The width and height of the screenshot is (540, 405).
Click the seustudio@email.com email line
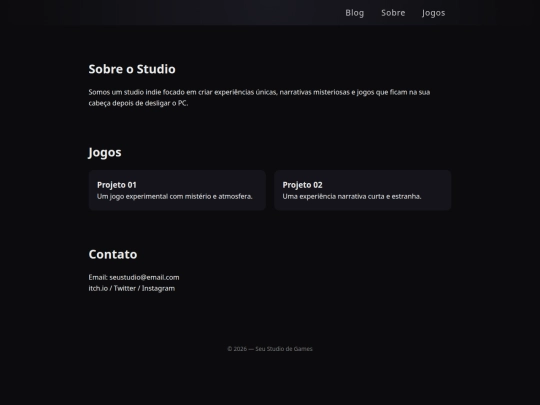[x=134, y=277]
